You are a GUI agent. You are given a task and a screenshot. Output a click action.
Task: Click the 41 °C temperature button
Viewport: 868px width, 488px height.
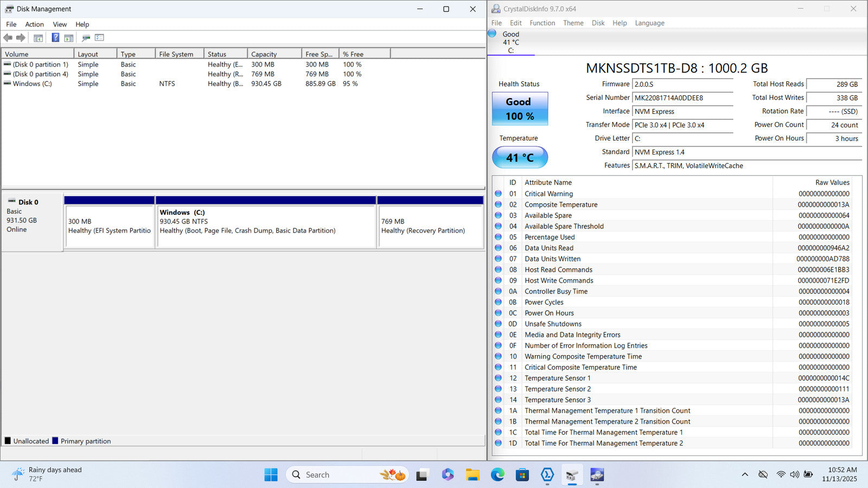[520, 158]
